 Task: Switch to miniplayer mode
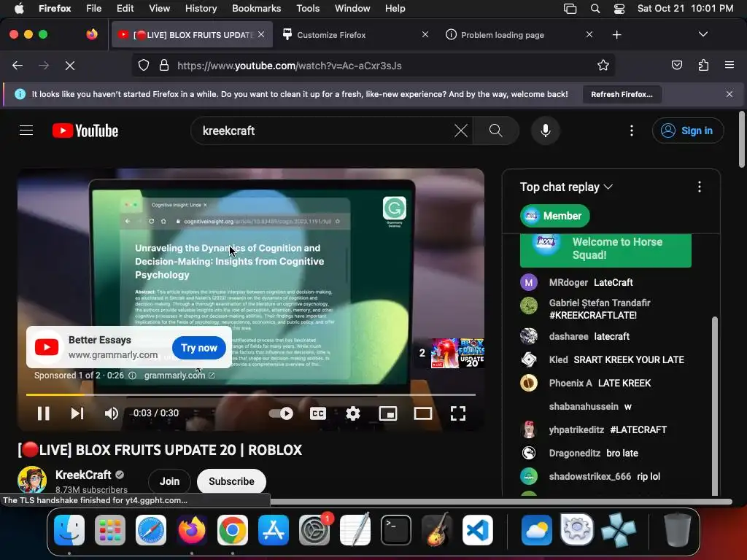(x=388, y=413)
